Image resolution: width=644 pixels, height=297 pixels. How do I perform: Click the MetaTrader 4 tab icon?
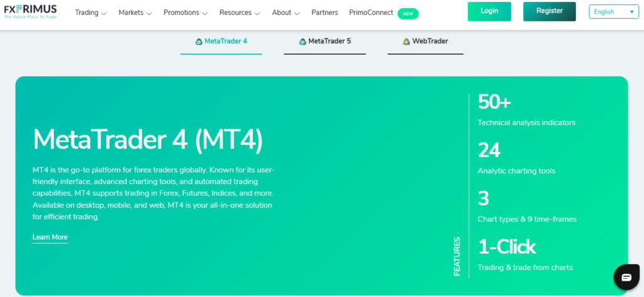[199, 42]
